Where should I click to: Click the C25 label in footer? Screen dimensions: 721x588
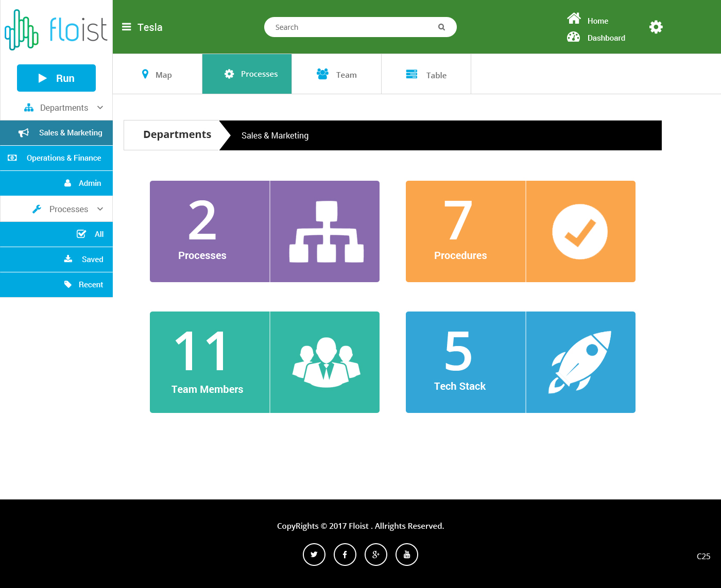point(703,556)
